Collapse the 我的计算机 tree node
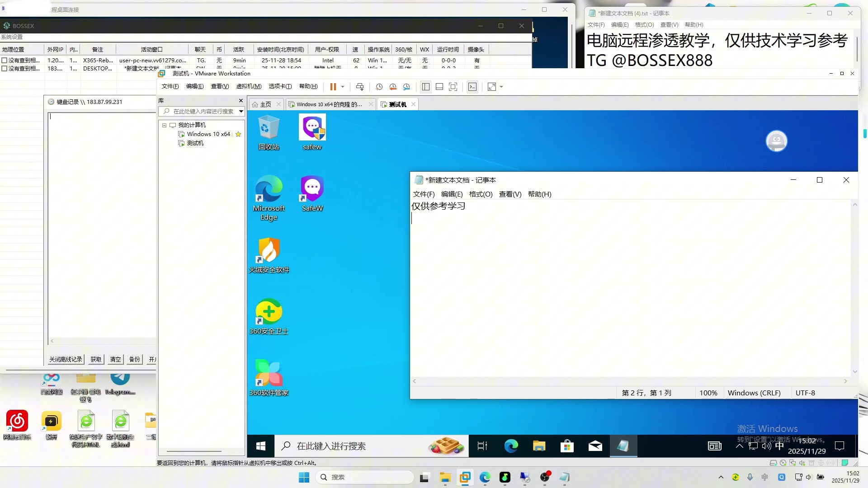The height and width of the screenshot is (488, 868). (164, 125)
